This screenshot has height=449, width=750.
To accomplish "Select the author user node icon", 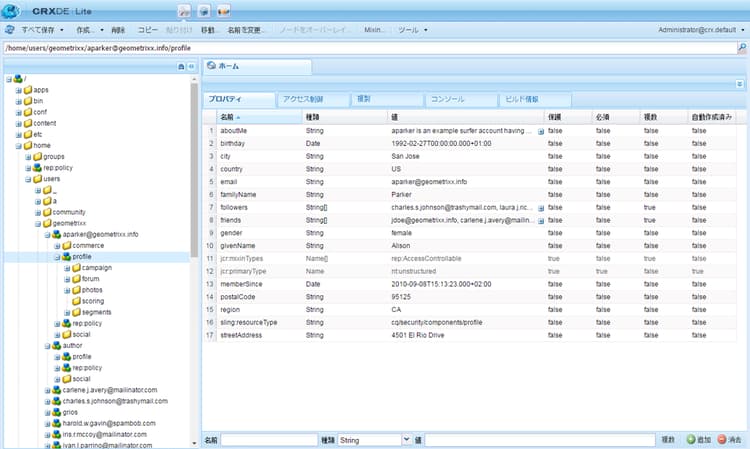I will tap(56, 345).
